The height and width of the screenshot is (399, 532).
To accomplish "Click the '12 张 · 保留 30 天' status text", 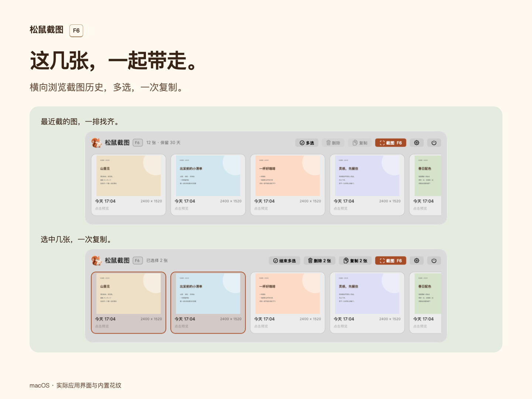I will tap(163, 143).
